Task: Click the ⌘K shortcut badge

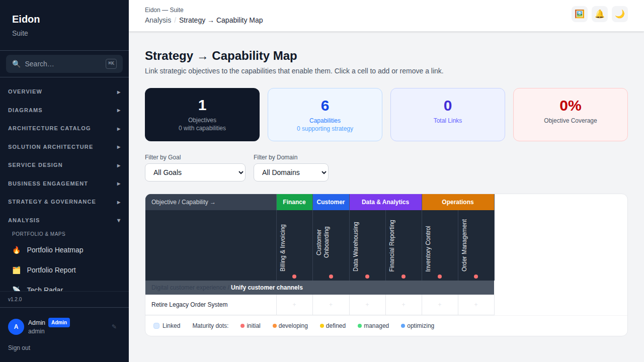Action: tap(111, 64)
